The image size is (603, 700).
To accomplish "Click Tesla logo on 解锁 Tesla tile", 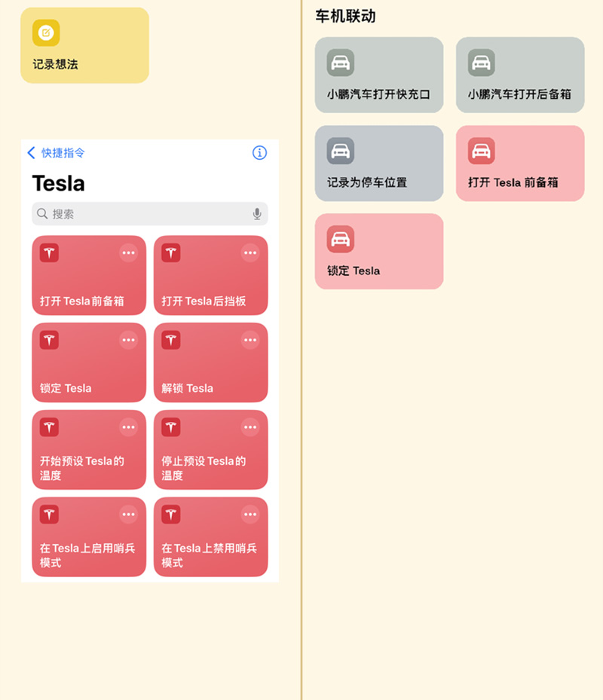I will click(x=171, y=340).
